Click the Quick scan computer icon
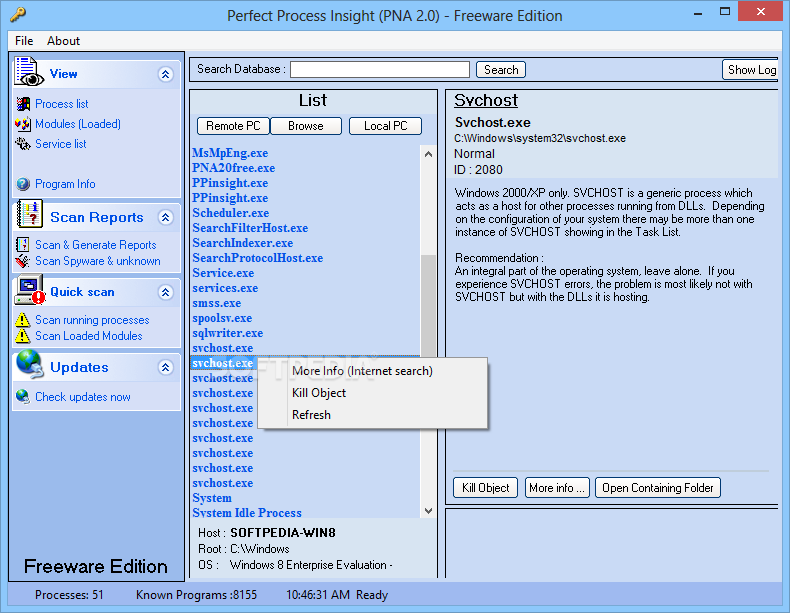The image size is (790, 613). click(30, 290)
